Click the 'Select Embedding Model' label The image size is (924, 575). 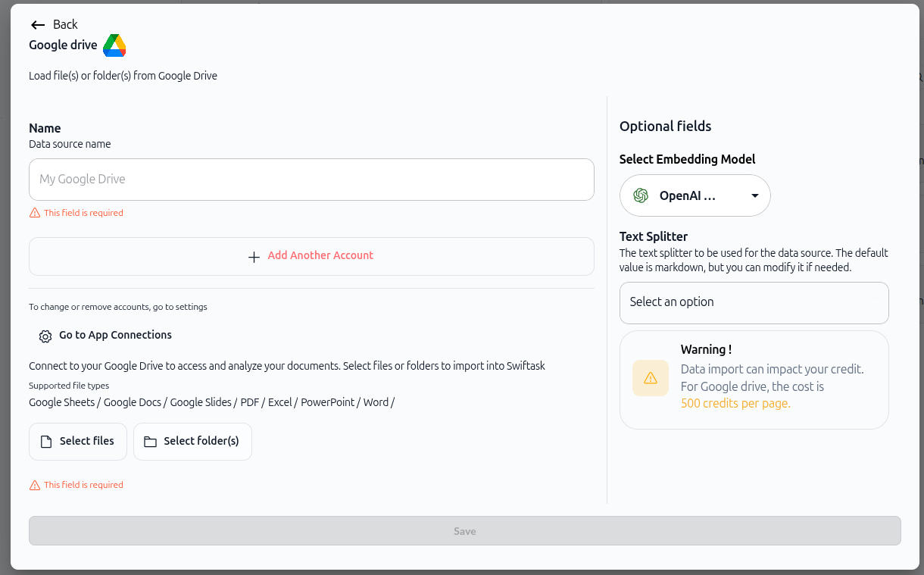[x=687, y=159]
